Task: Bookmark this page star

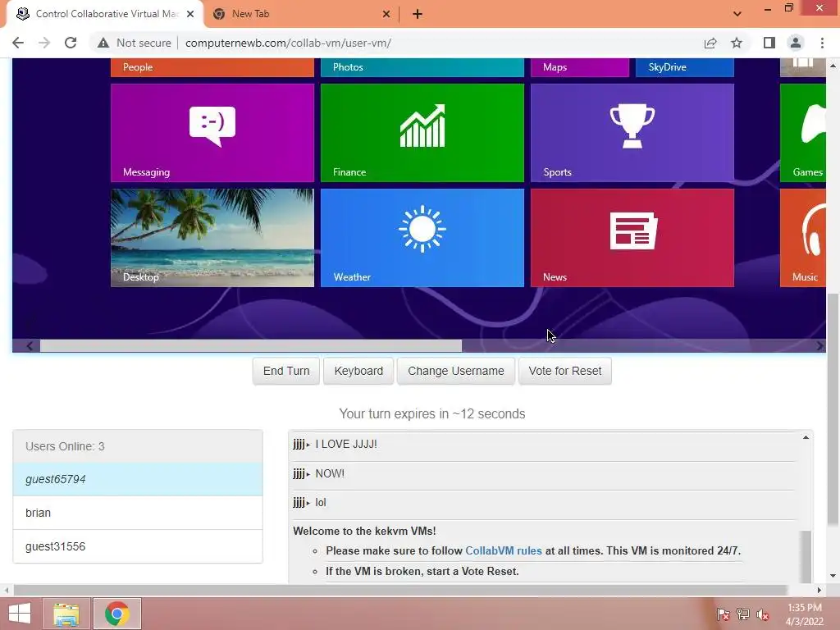Action: click(737, 43)
